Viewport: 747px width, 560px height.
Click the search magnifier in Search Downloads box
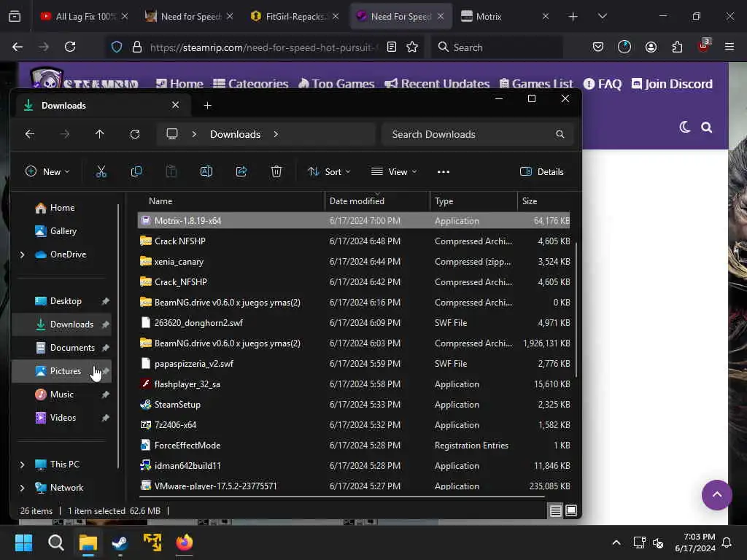point(560,134)
